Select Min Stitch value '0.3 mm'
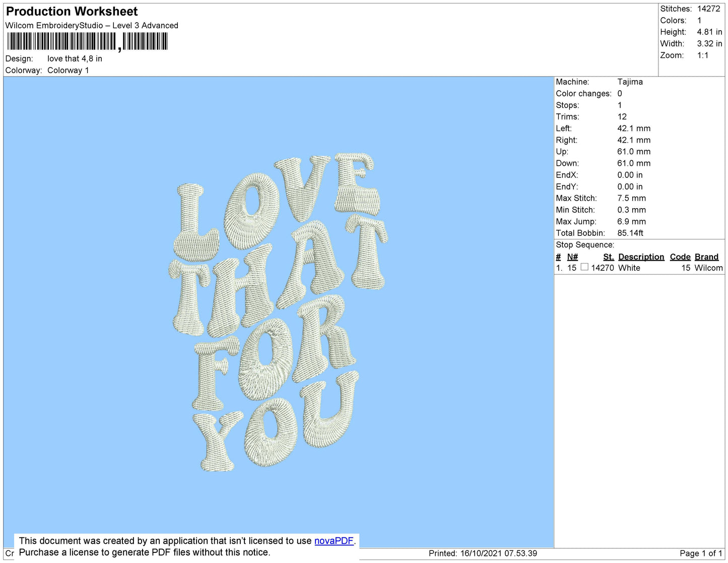 (x=631, y=210)
